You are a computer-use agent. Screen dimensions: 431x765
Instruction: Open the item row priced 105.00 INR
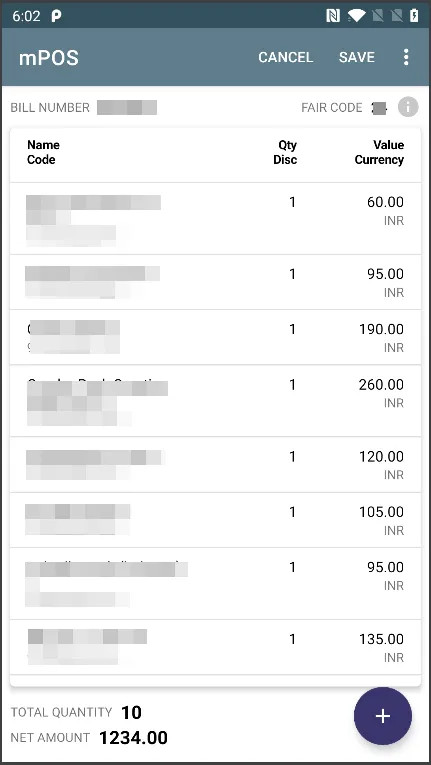pos(215,520)
